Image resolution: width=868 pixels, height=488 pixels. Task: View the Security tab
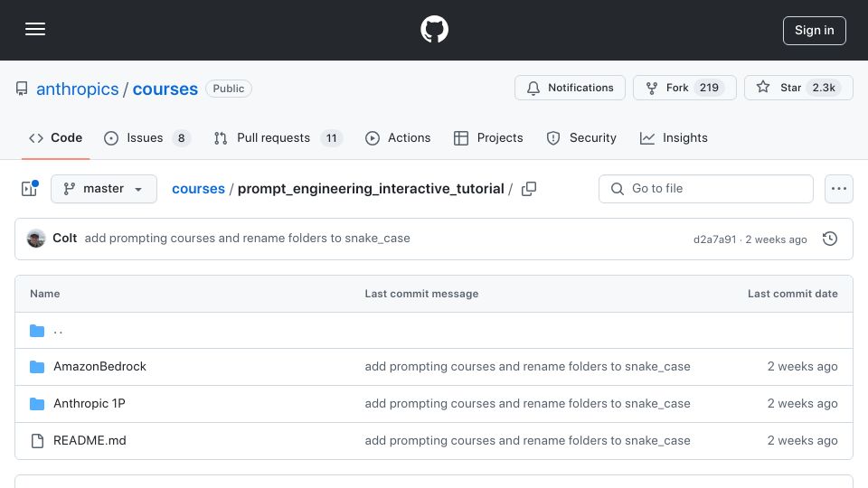pyautogui.click(x=581, y=137)
